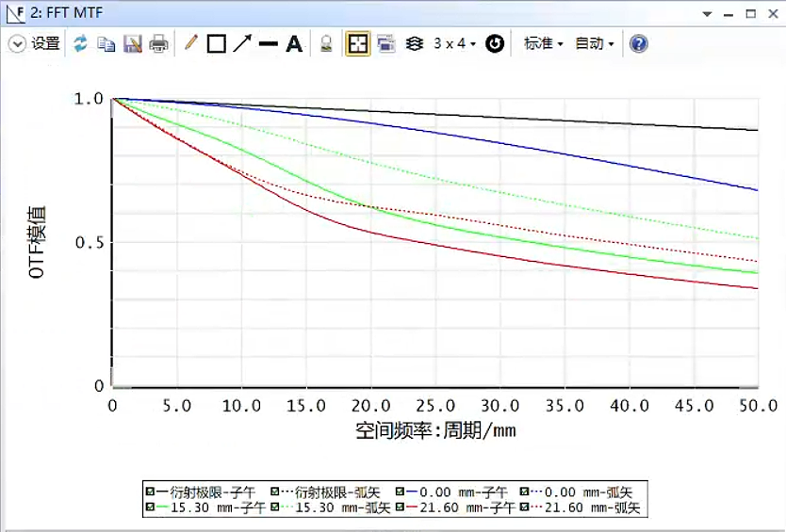Click the circular reset arrow button
The height and width of the screenshot is (532, 786).
[495, 43]
